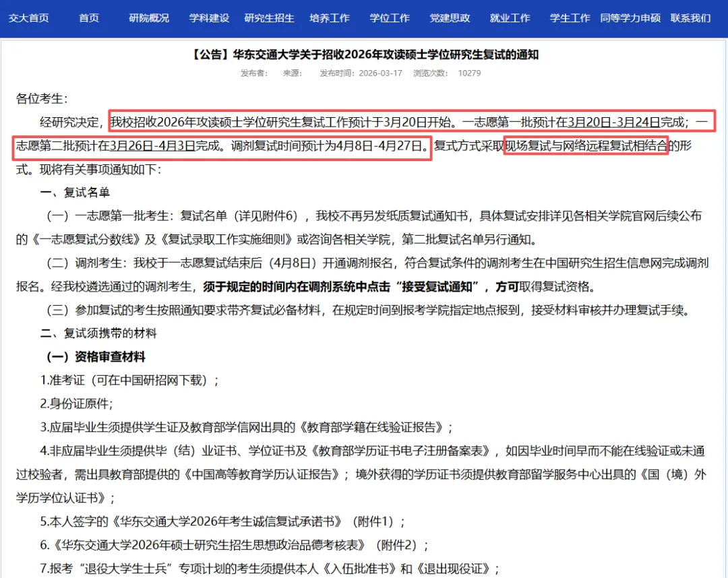This screenshot has width=728, height=578.
Task: Click 来源 label in the metadata line
Action: coord(293,73)
